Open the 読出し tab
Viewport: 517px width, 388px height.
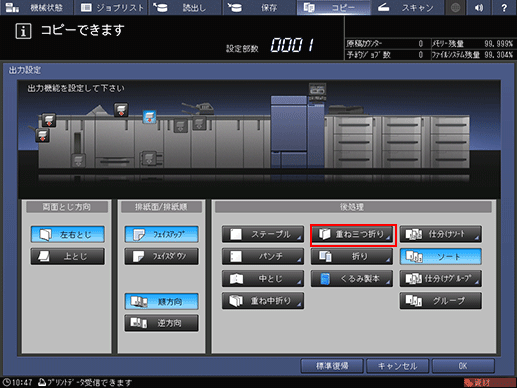(185, 7)
